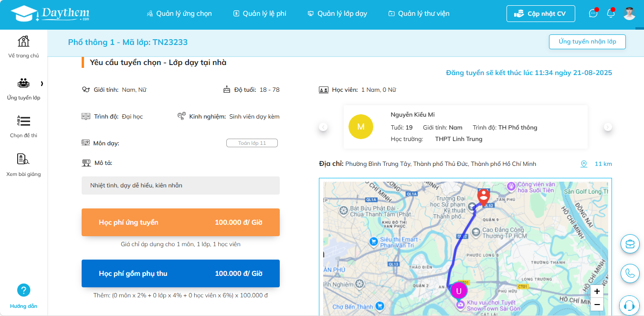Open Chọn đề thi sidebar icon
The image size is (644, 316).
click(x=23, y=121)
